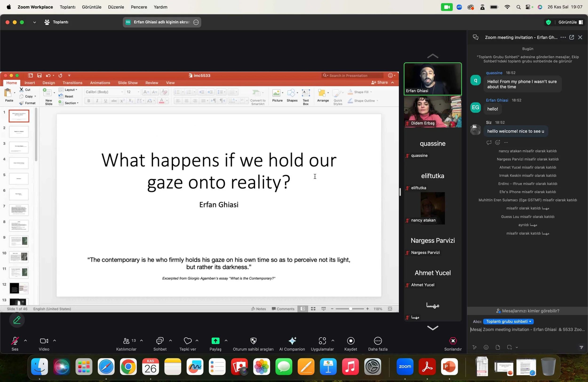This screenshot has width=588, height=382.
Task: Open the Pencere menu
Action: point(139,7)
